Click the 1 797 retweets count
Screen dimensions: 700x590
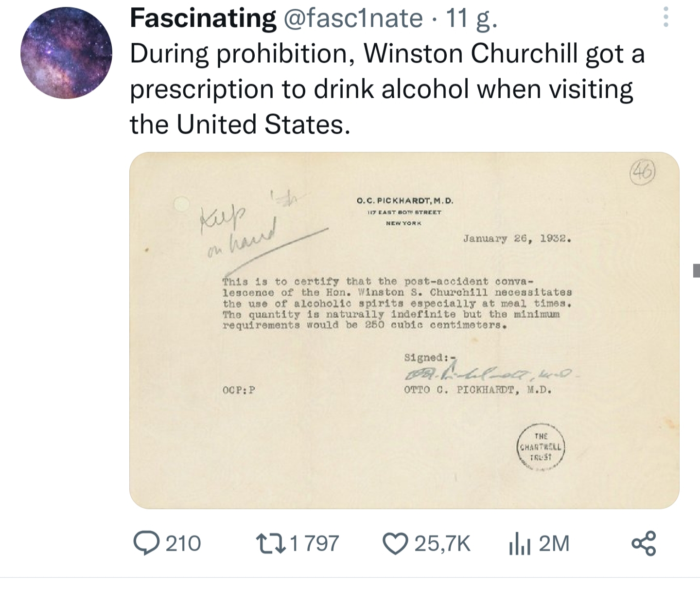coord(315,543)
